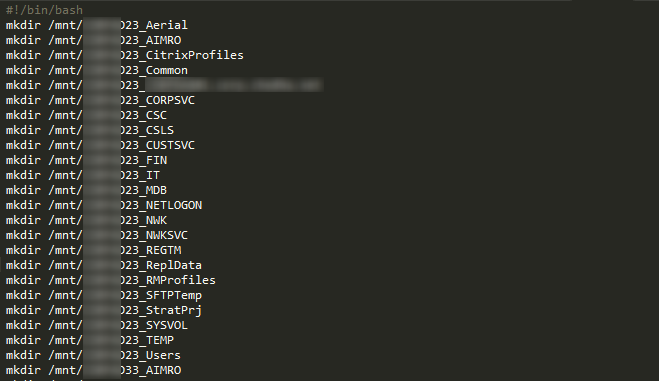Image resolution: width=659 pixels, height=381 pixels.
Task: Click on CUSTSVC in the script
Action: [x=170, y=145]
